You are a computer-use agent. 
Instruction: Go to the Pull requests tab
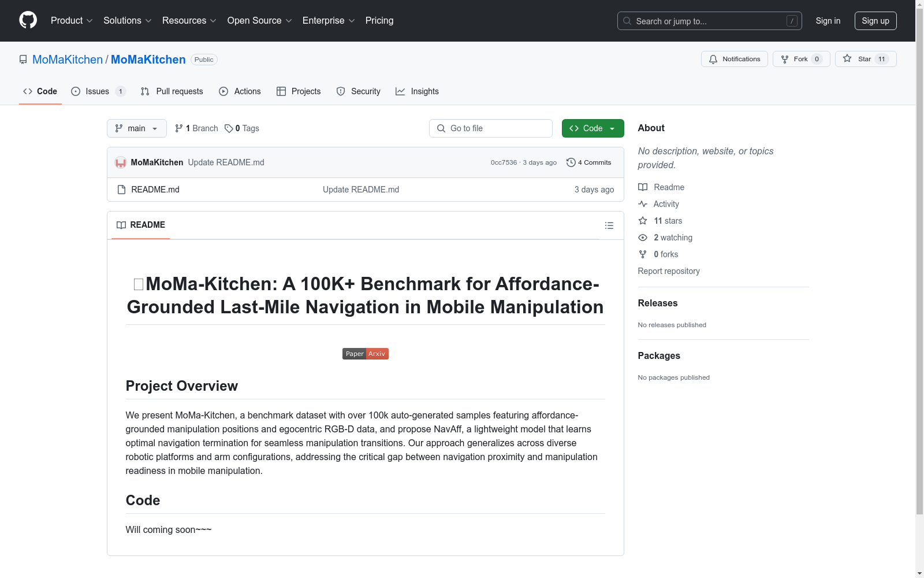click(172, 91)
